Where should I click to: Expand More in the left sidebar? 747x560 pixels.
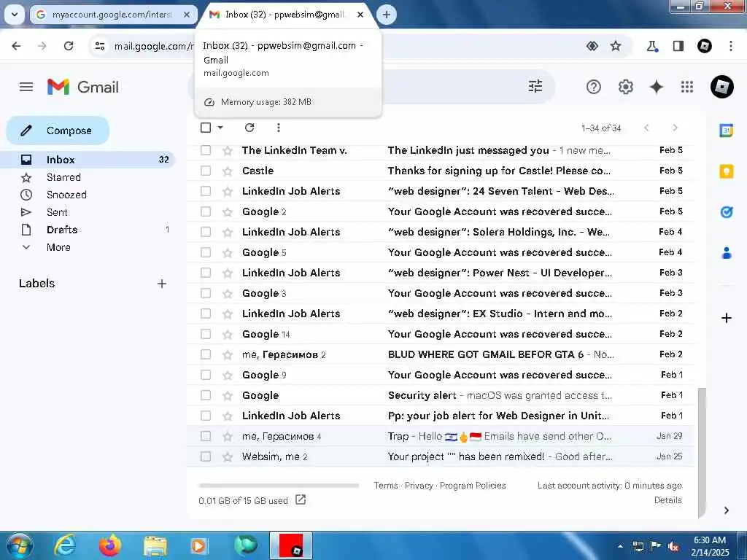click(x=58, y=247)
